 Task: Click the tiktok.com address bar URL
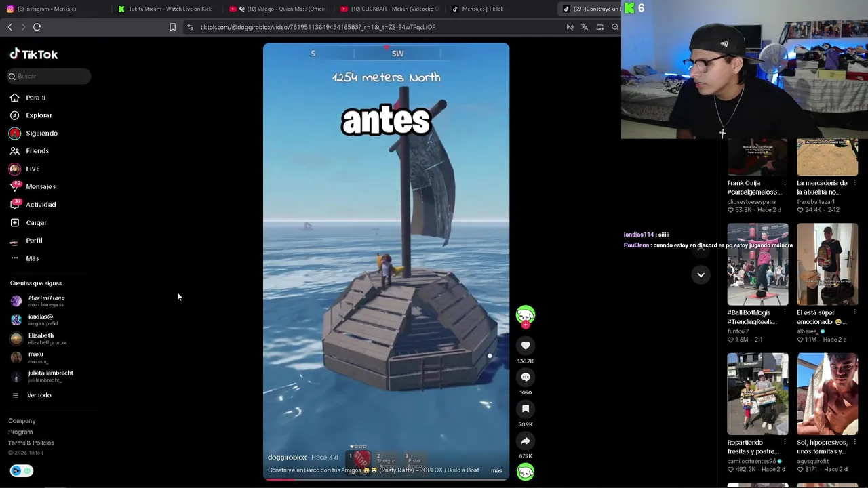tap(317, 27)
